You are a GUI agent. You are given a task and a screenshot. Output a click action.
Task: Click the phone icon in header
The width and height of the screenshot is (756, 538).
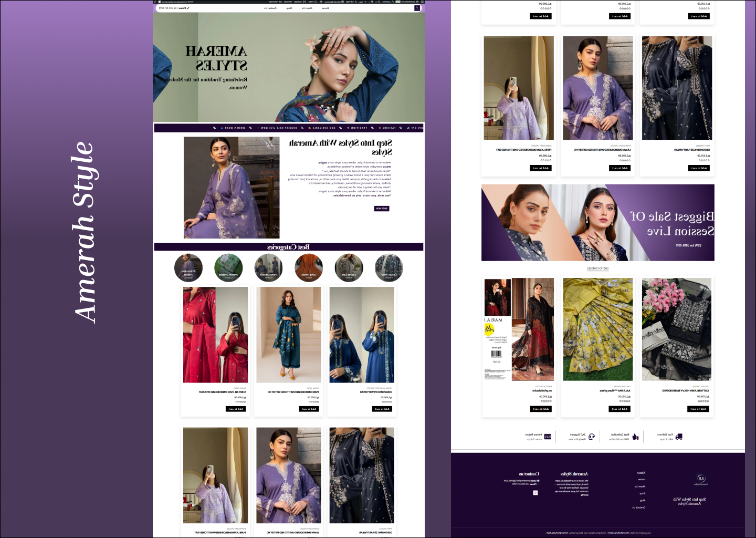(188, 8)
